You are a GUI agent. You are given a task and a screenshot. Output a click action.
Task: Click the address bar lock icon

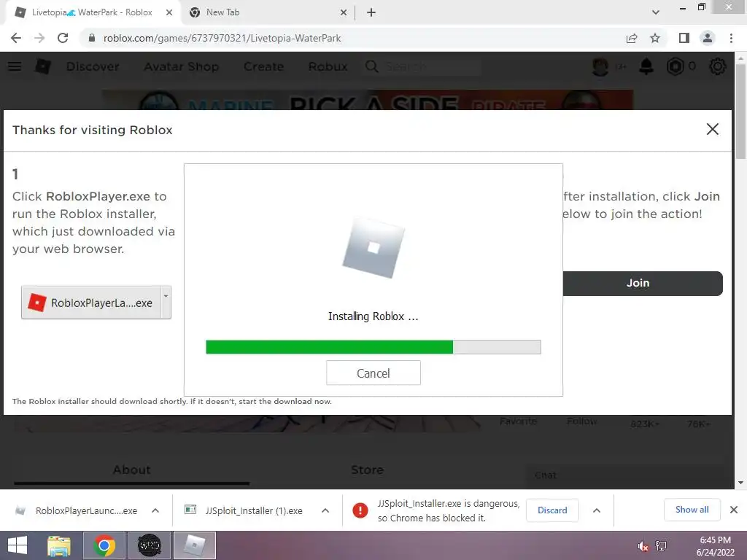[92, 38]
